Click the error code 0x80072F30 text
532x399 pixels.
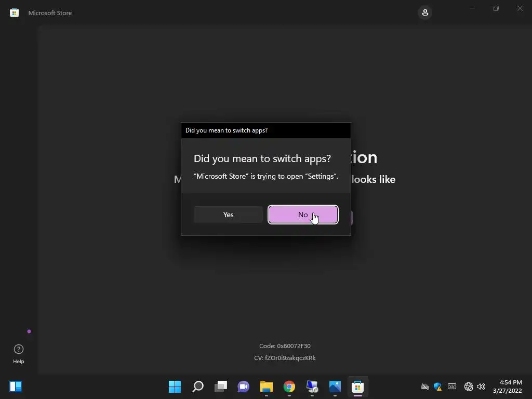pyautogui.click(x=285, y=345)
